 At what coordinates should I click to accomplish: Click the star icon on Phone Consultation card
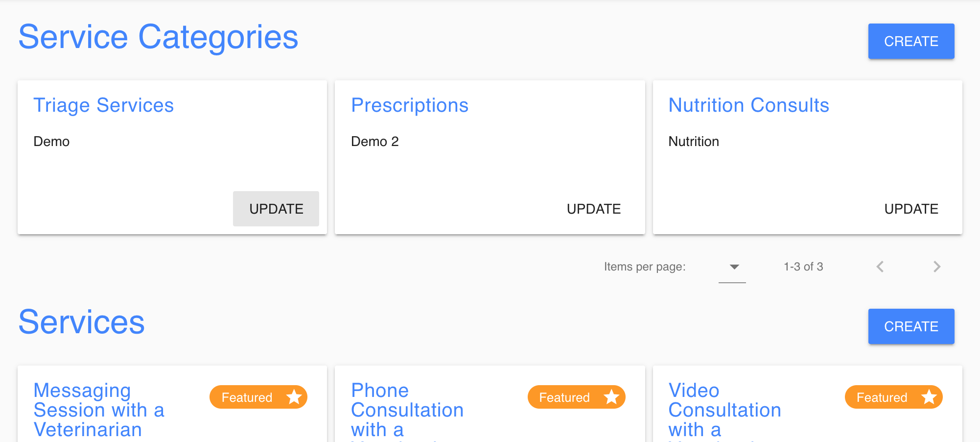[x=611, y=397]
